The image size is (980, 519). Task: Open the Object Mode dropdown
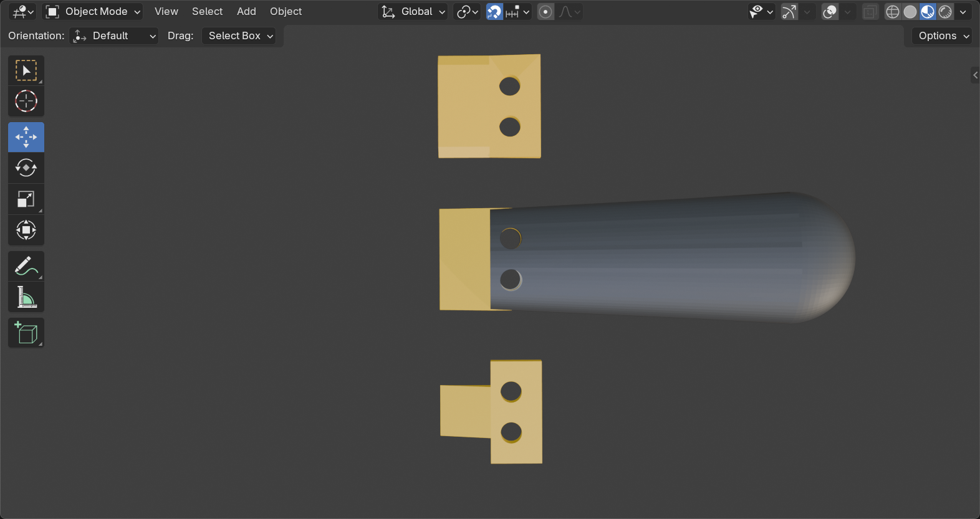[x=93, y=11]
